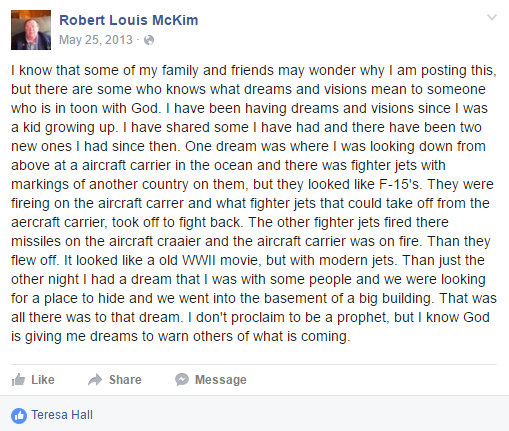Click the phrase "in toon with God"

point(107,108)
